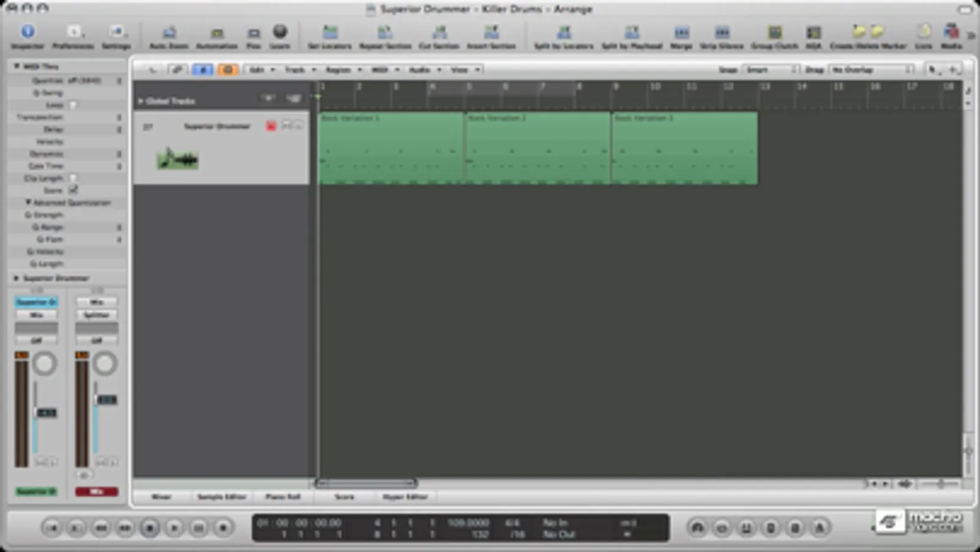Click the right channel strip pan knob
Viewport: 980px width, 552px height.
[x=105, y=364]
